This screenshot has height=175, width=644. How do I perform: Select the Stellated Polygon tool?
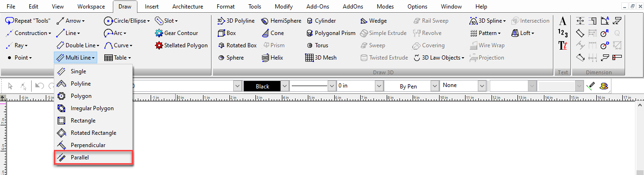tap(181, 45)
